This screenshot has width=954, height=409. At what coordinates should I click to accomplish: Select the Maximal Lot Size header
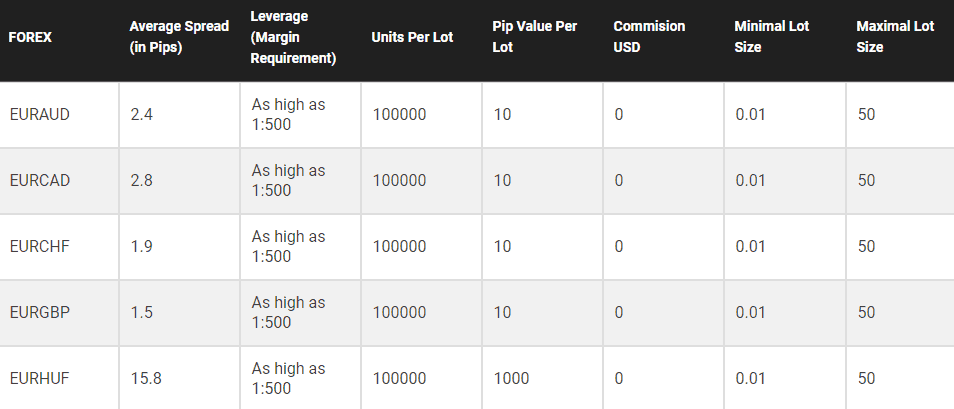coord(895,37)
